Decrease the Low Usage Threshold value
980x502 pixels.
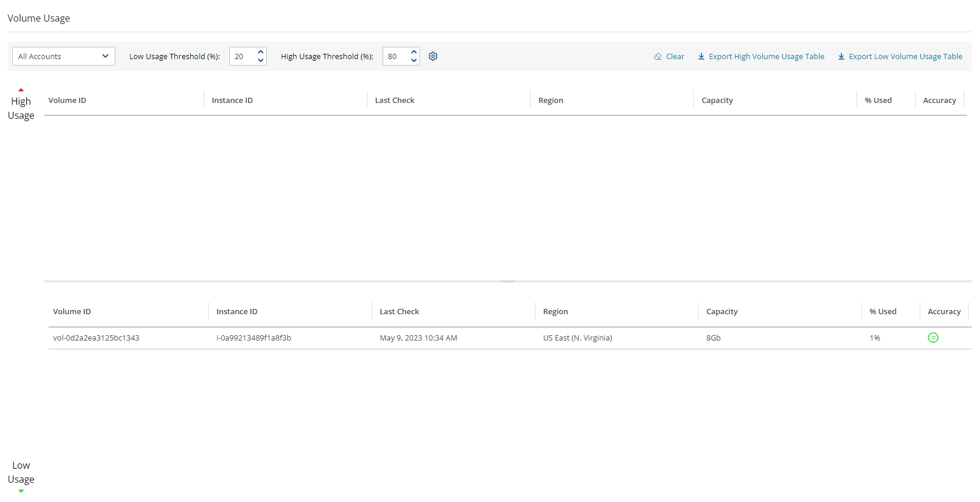pyautogui.click(x=261, y=61)
